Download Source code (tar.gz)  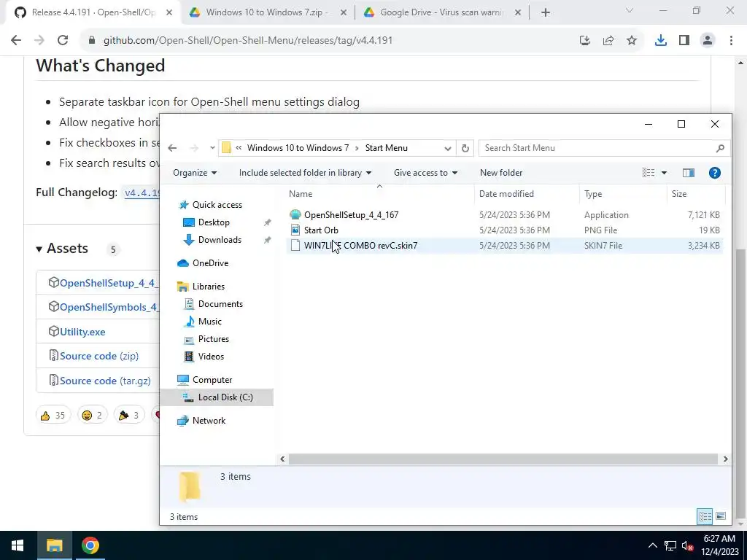click(x=105, y=381)
